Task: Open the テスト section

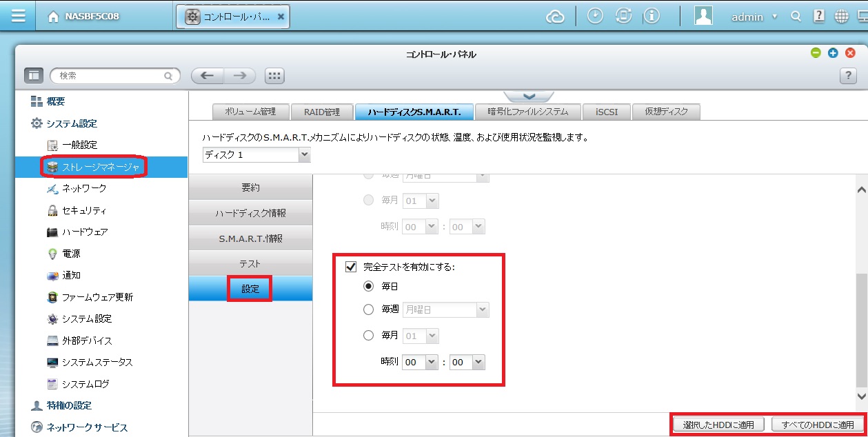Action: pos(251,264)
